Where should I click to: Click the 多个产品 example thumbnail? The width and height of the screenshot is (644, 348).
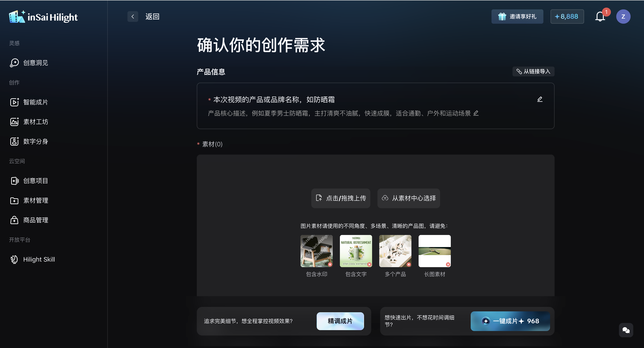pyautogui.click(x=395, y=251)
